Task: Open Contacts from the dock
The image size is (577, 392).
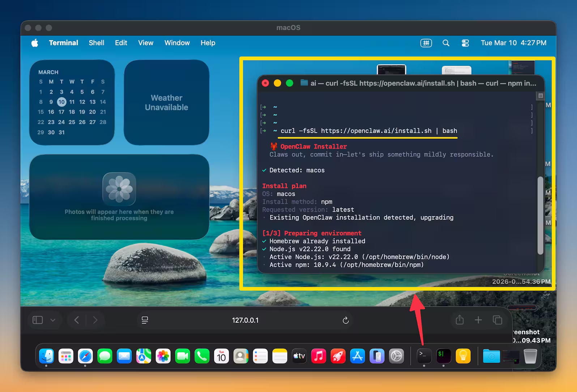Action: [241, 356]
